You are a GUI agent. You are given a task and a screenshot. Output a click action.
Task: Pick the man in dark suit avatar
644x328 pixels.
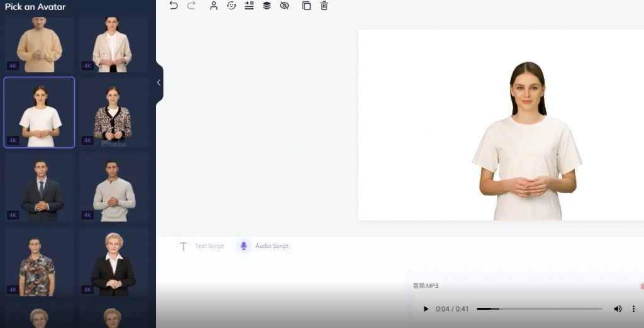tap(40, 188)
